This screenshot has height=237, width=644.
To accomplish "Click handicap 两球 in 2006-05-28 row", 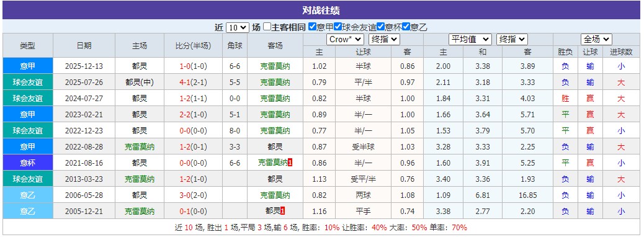I will coord(364,195).
